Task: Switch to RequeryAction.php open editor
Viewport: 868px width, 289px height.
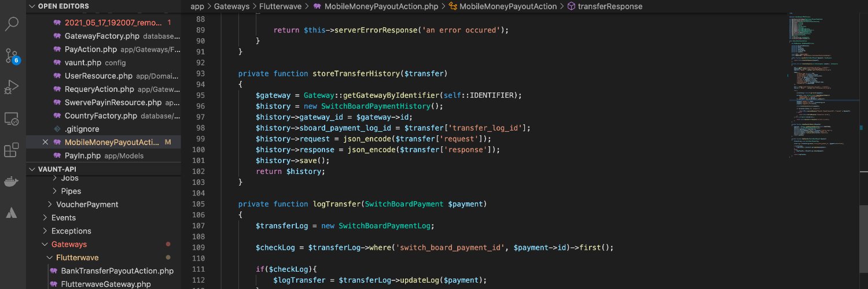Action: pos(104,89)
